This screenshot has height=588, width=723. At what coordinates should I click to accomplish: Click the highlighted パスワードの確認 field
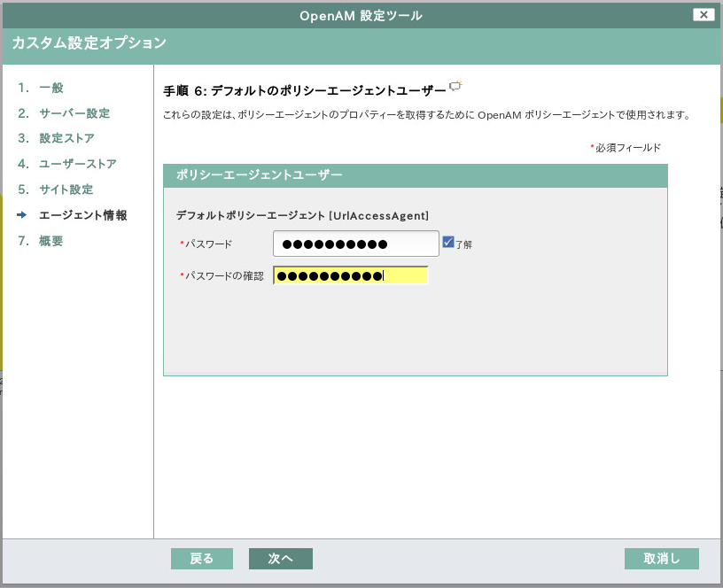(x=350, y=275)
